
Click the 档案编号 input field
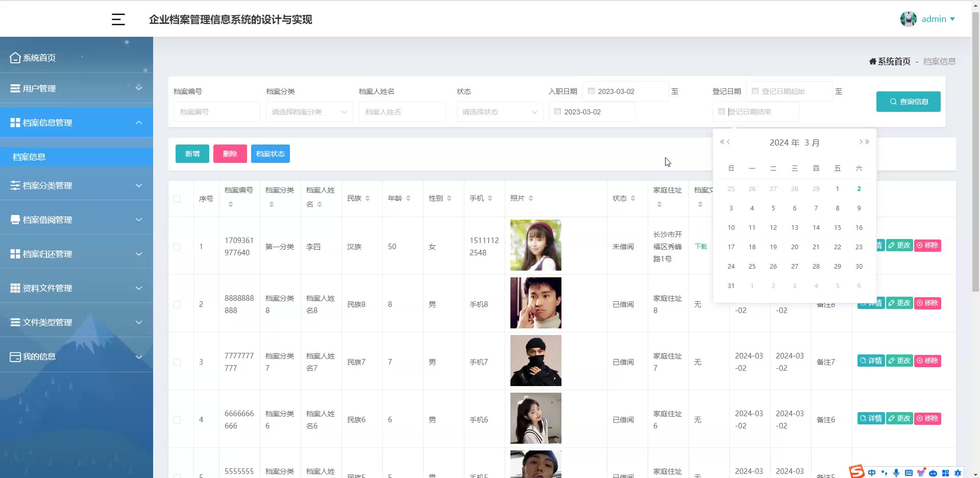point(217,112)
